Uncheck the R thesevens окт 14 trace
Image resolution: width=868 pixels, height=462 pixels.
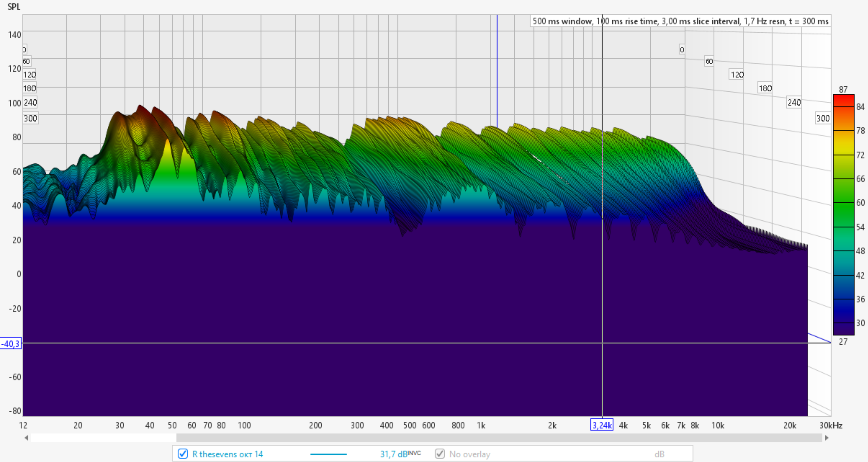click(x=183, y=454)
